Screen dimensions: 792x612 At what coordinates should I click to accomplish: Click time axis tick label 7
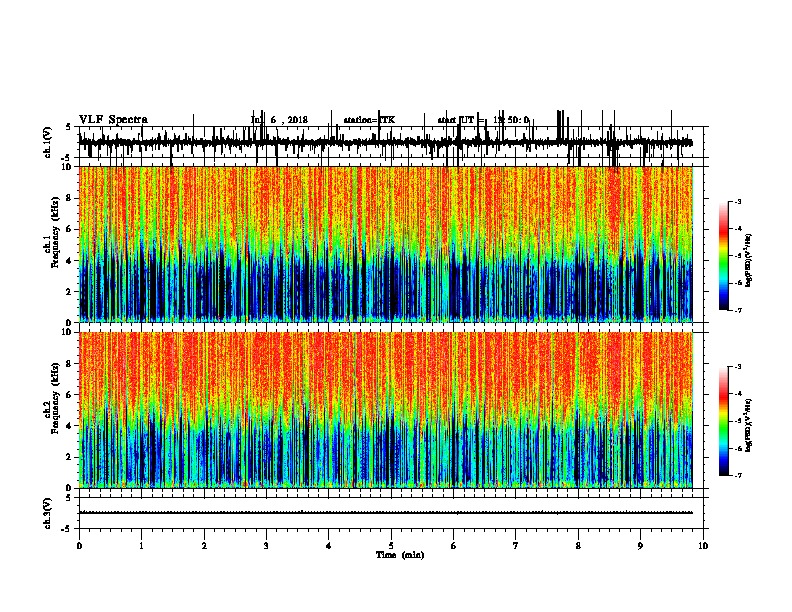[x=516, y=546]
